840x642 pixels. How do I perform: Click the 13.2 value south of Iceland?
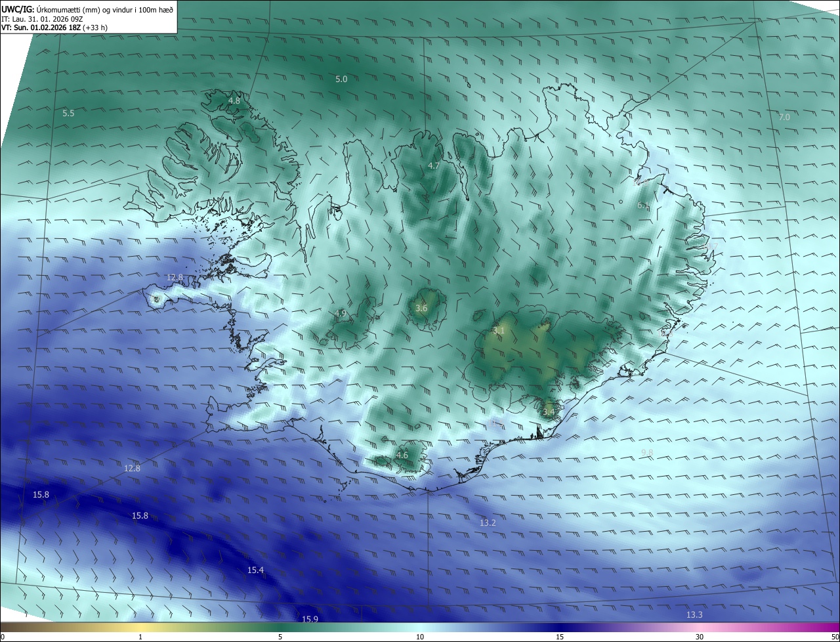click(x=488, y=523)
